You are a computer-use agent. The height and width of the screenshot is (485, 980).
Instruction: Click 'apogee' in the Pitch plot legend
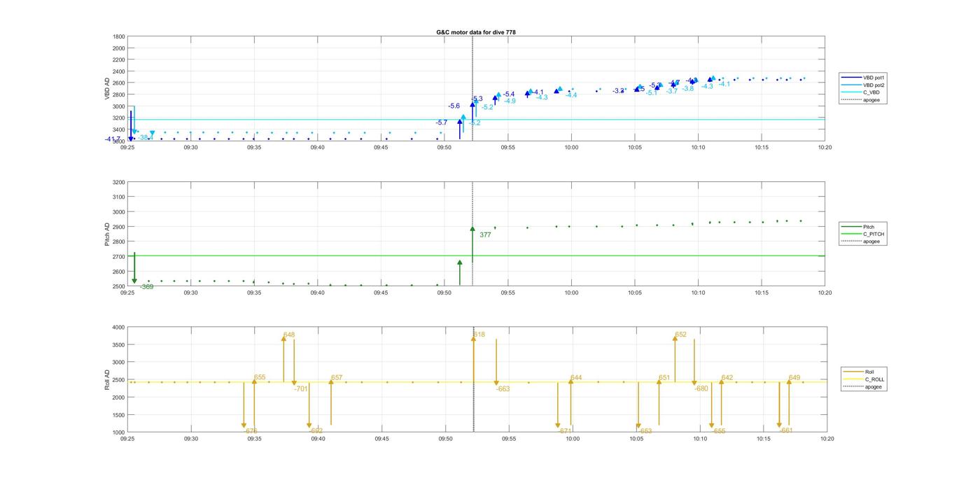[x=871, y=241]
